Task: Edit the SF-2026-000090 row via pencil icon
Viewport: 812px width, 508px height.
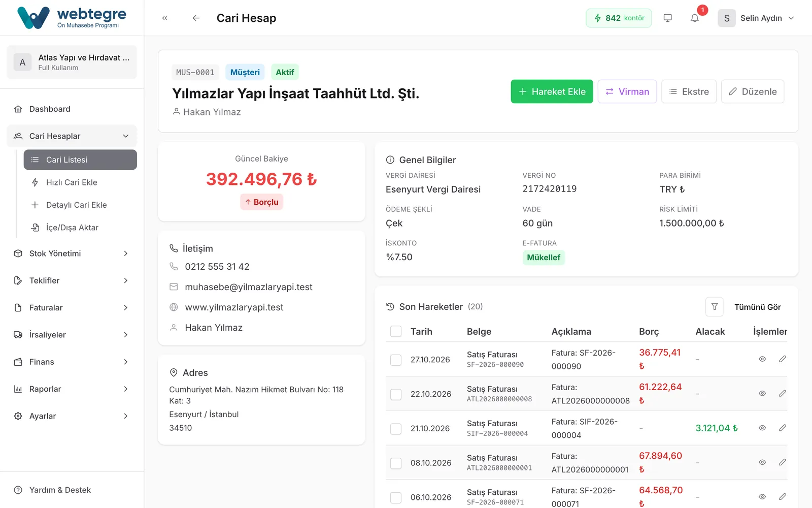Action: coord(783,359)
